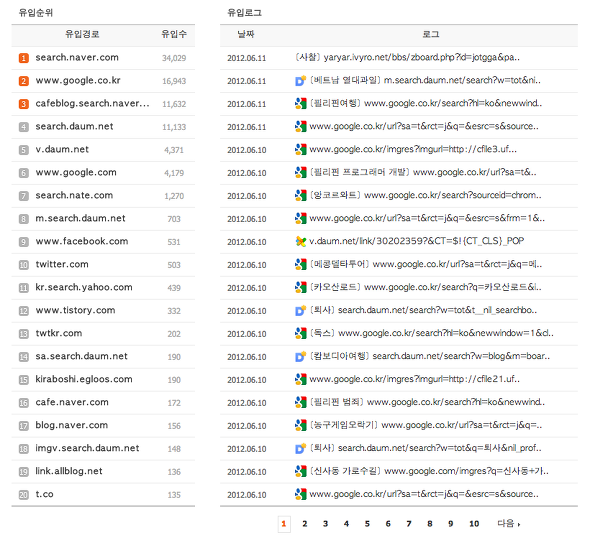This screenshot has width=590, height=538.
Task: Click the 34,029 visit count value
Action: (x=174, y=58)
